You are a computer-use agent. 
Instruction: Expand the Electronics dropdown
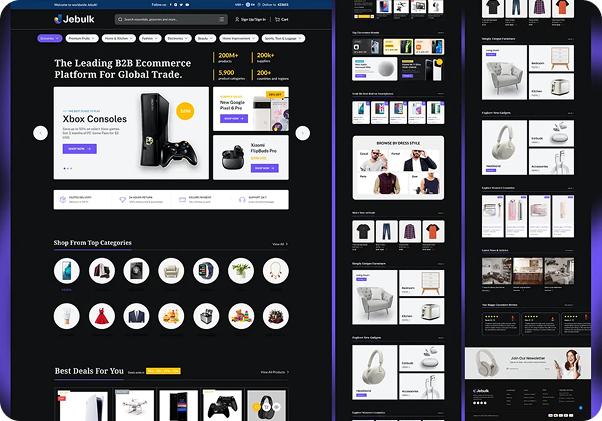pos(178,38)
